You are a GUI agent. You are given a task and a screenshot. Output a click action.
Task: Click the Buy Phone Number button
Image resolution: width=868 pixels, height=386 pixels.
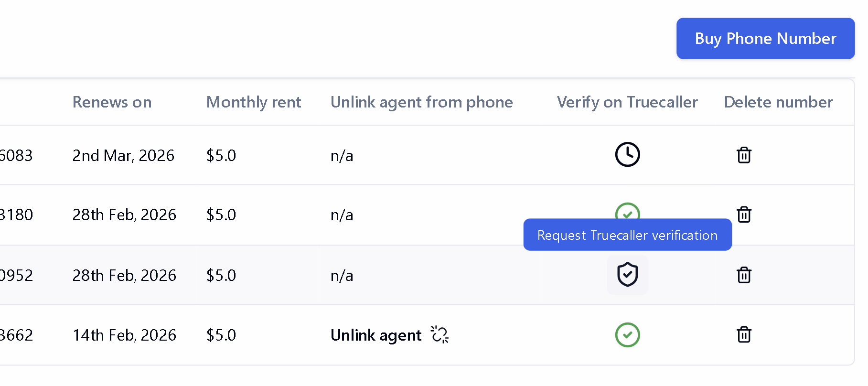[765, 38]
